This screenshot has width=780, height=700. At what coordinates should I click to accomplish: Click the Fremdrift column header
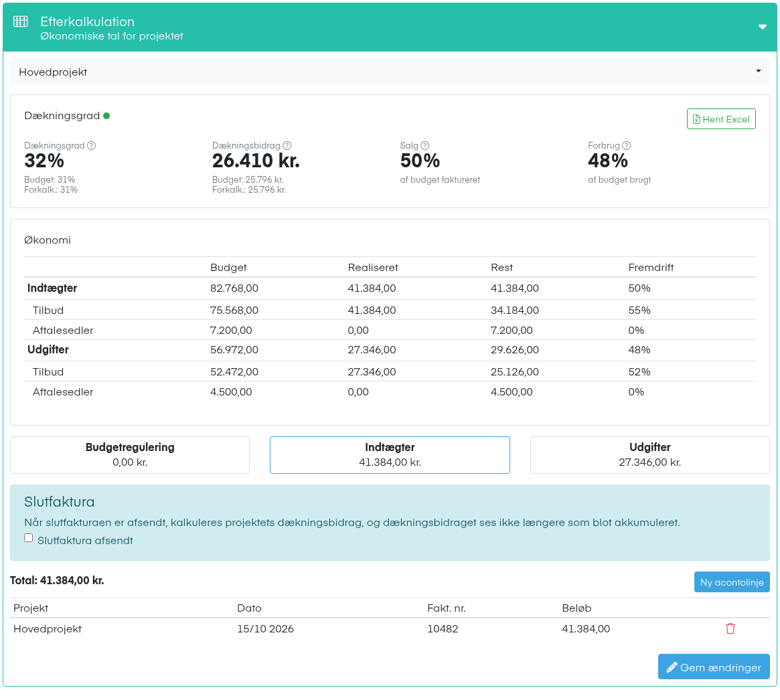[651, 268]
